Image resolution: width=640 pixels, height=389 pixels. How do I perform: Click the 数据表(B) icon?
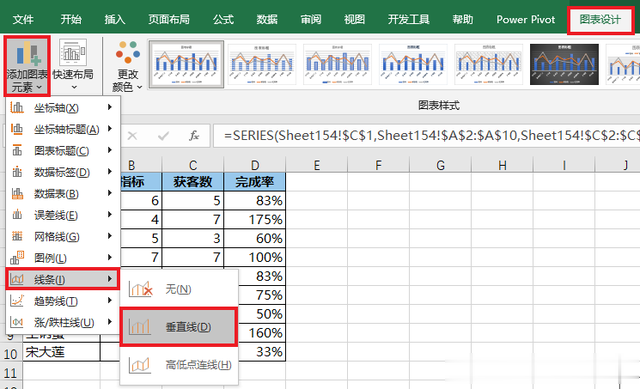17,193
